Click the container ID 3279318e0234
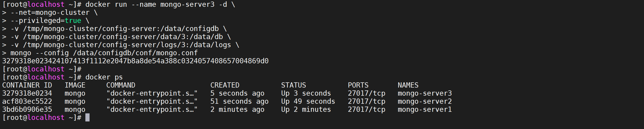This screenshot has width=644, height=129. click(27, 93)
